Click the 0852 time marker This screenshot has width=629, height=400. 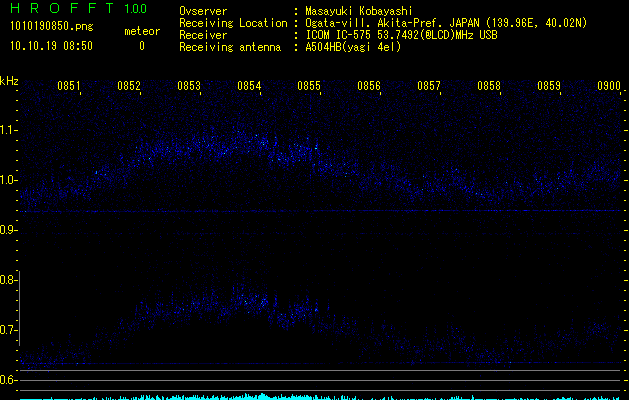tap(129, 86)
